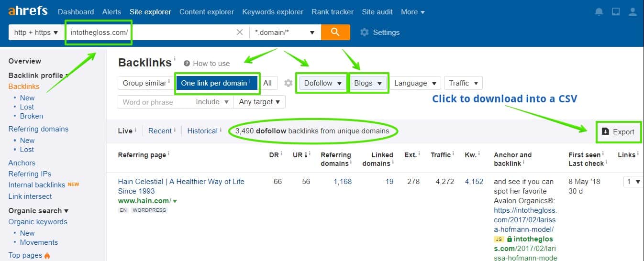Open the Traffic filter dropdown

[x=463, y=83]
